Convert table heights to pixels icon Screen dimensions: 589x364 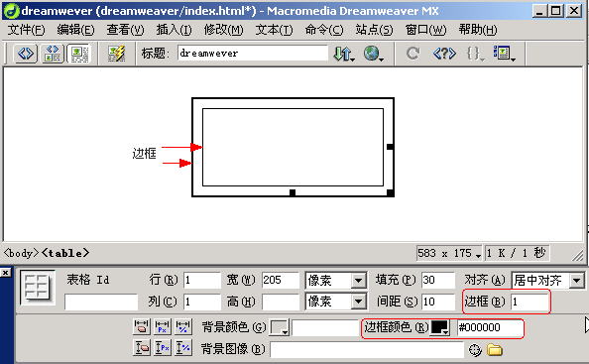tap(163, 347)
